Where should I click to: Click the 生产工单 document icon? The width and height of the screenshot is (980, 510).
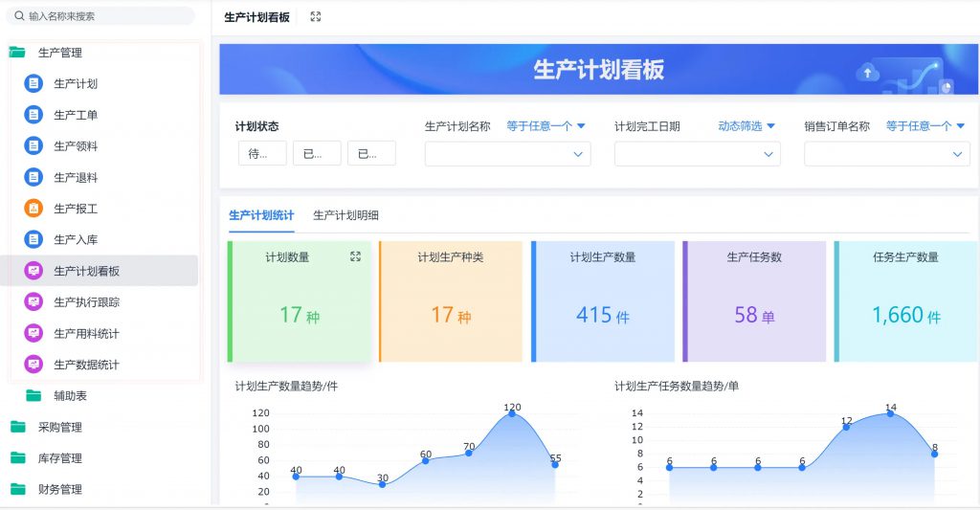(x=33, y=115)
